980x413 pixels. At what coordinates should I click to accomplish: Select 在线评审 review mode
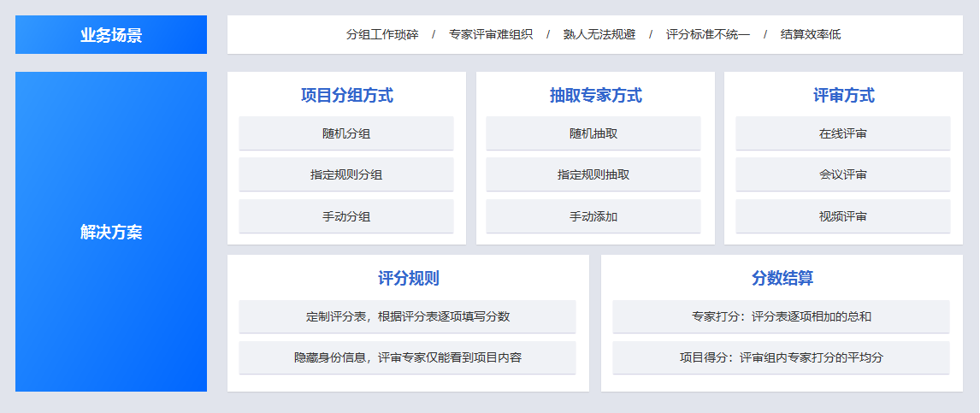[842, 133]
